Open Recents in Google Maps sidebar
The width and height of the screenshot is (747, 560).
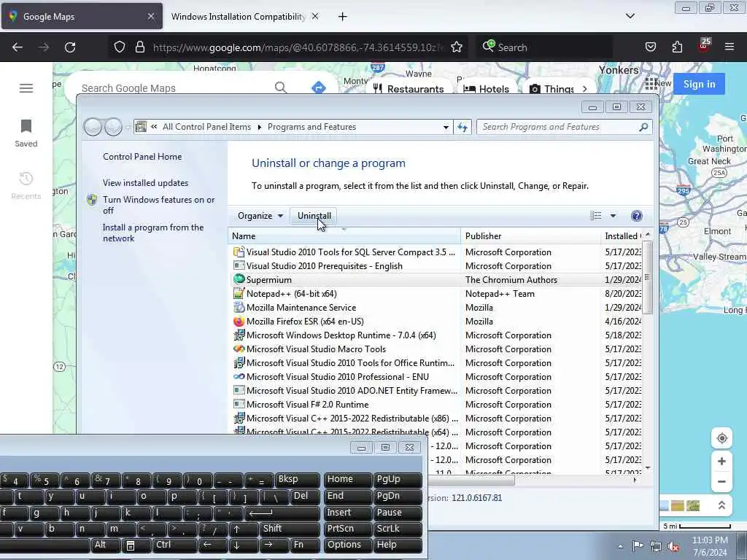(26, 186)
